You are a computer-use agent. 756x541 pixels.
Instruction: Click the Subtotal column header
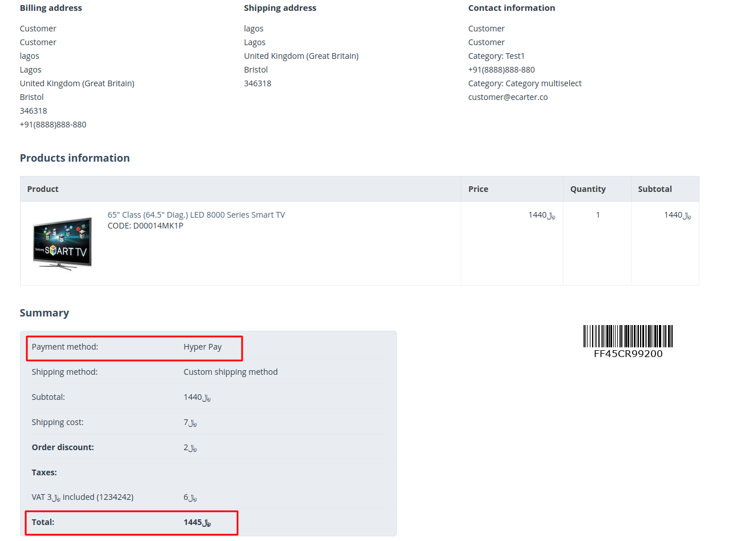click(x=654, y=189)
